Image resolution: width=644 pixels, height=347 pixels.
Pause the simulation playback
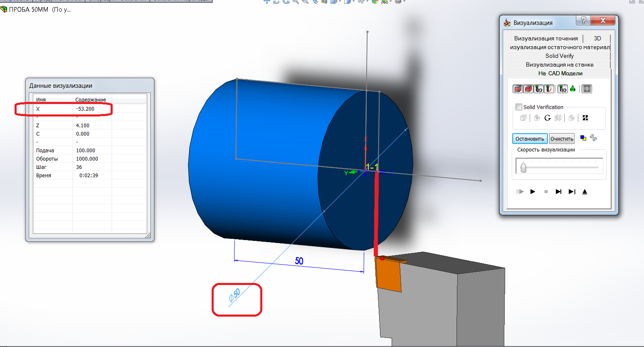point(546,192)
